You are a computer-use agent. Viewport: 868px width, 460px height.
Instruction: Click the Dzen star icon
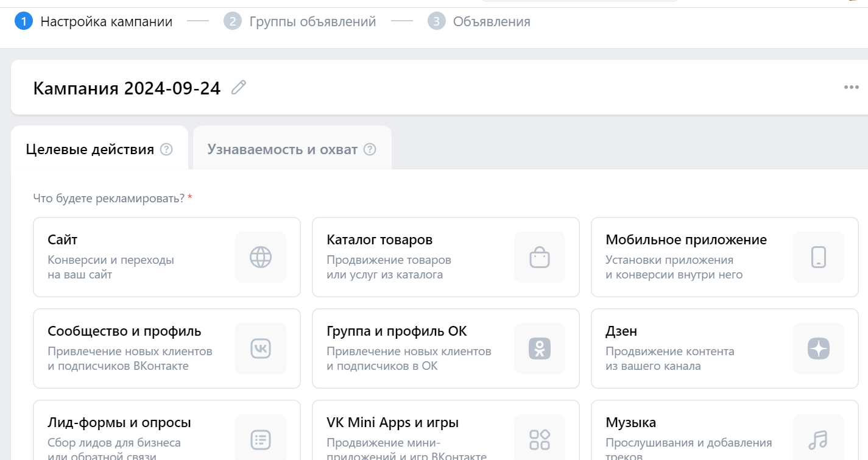(x=819, y=349)
